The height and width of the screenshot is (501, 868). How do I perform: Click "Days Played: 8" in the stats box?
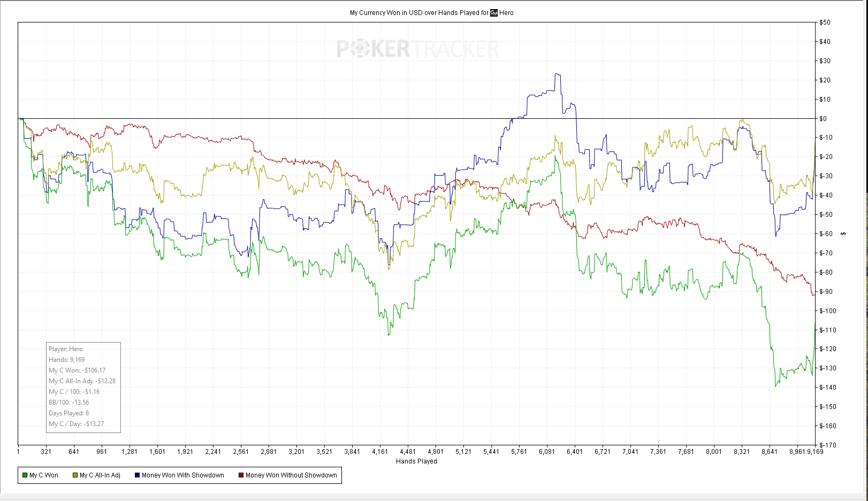point(69,413)
